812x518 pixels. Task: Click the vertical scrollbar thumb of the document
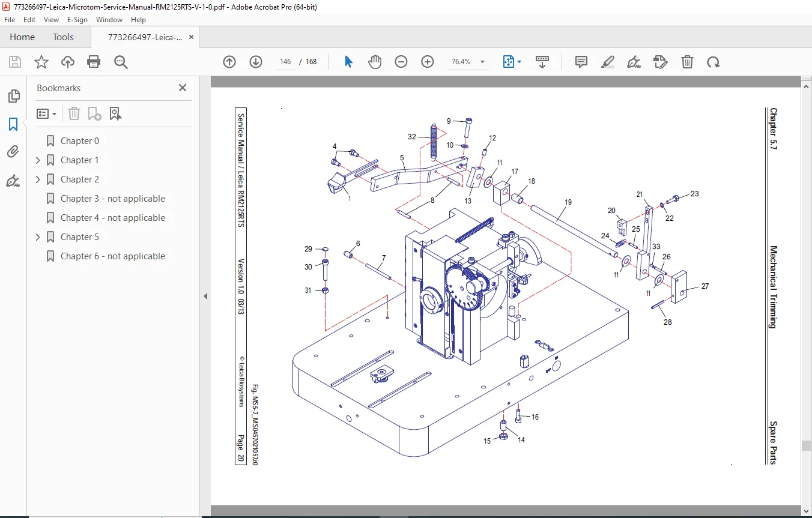coord(807,446)
